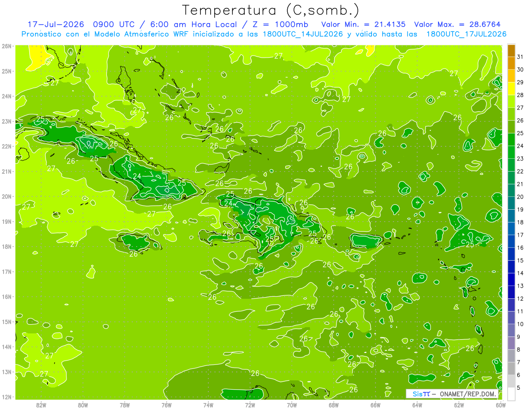Click the 17N latitude axis label
The width and height of the screenshot is (532, 411).
(x=7, y=271)
